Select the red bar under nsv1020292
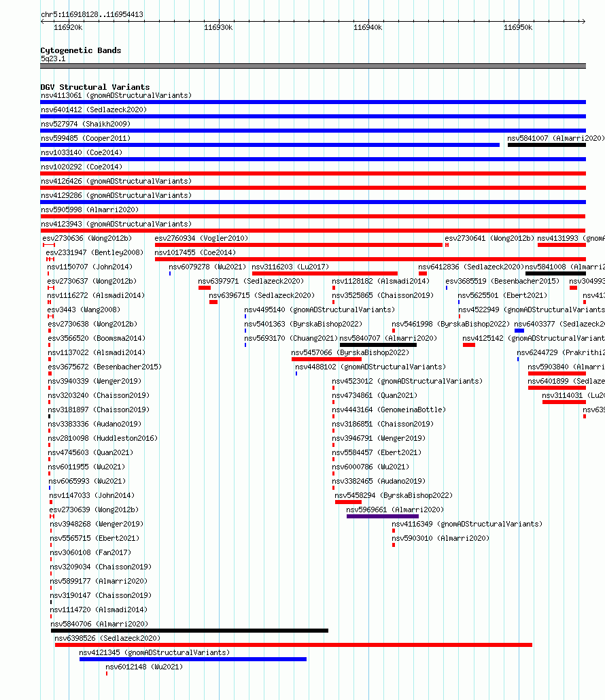The image size is (605, 700). [x=313, y=173]
